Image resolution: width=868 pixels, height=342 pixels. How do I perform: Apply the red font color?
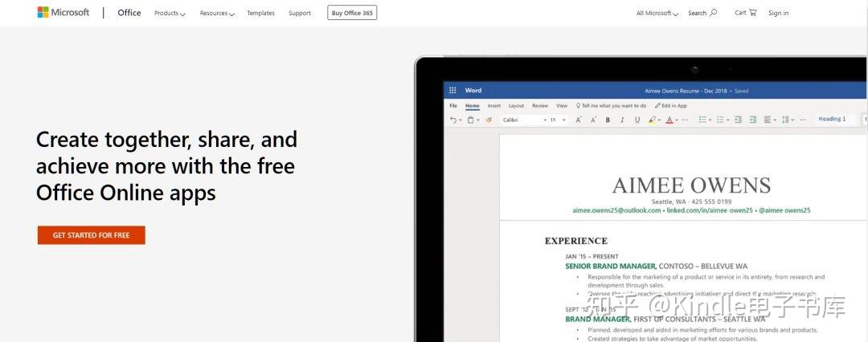tap(669, 120)
